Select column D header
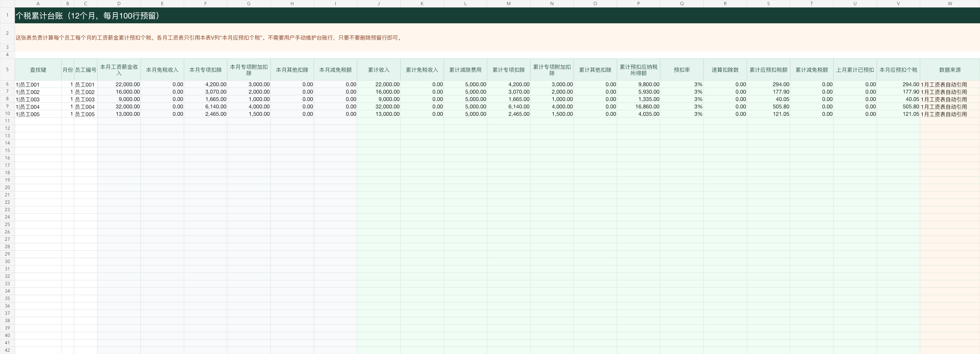This screenshot has width=980, height=354. [119, 3]
